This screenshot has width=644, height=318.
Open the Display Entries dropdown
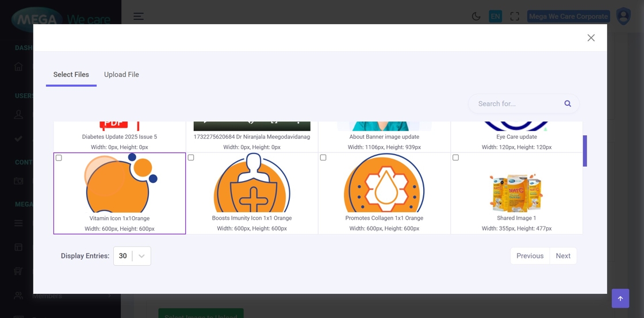coord(132,256)
